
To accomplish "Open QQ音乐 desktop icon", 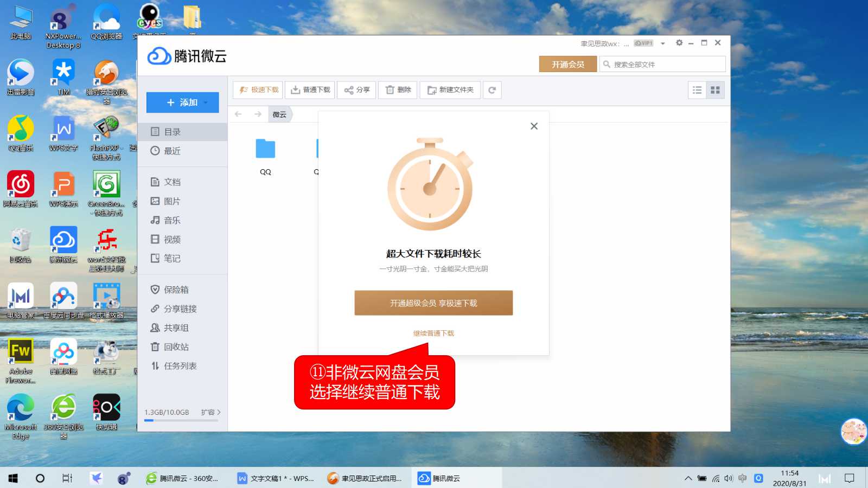I will pos(21,133).
